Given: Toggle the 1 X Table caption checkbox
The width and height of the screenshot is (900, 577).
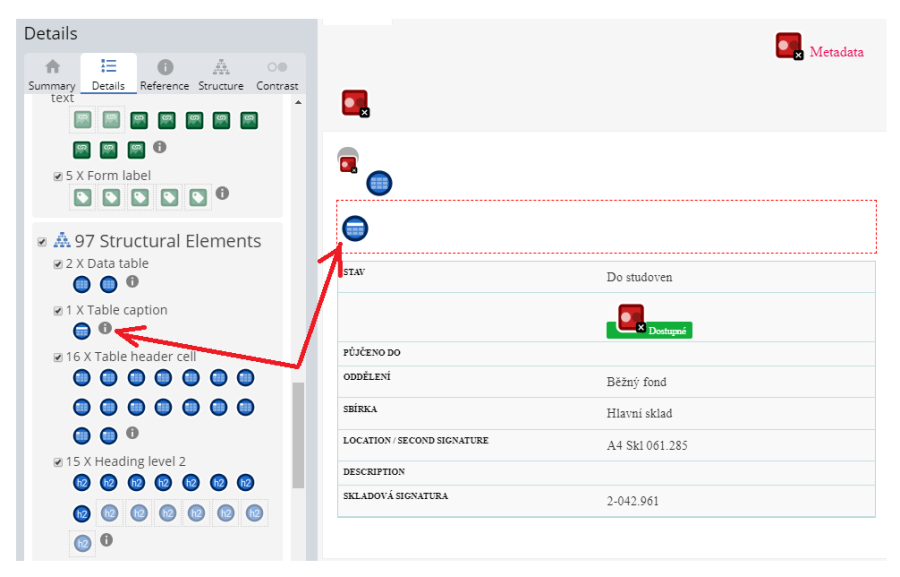Looking at the screenshot, I should [57, 311].
